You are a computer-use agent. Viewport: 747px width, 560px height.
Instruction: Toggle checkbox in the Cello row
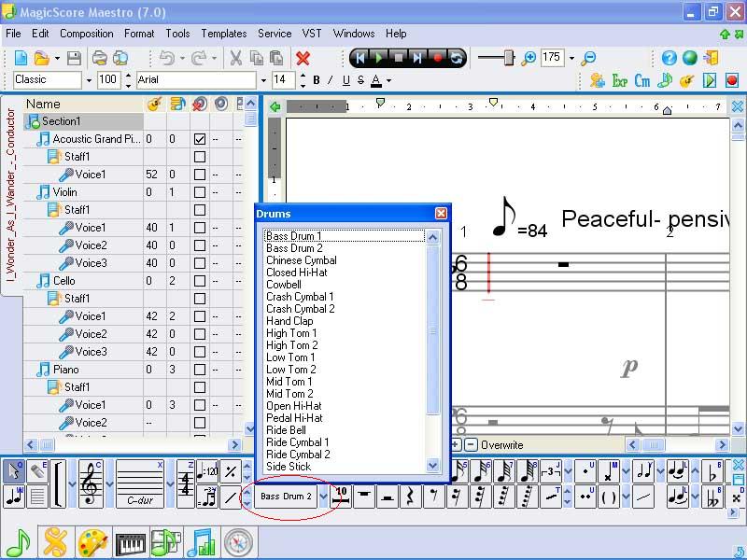click(x=200, y=281)
